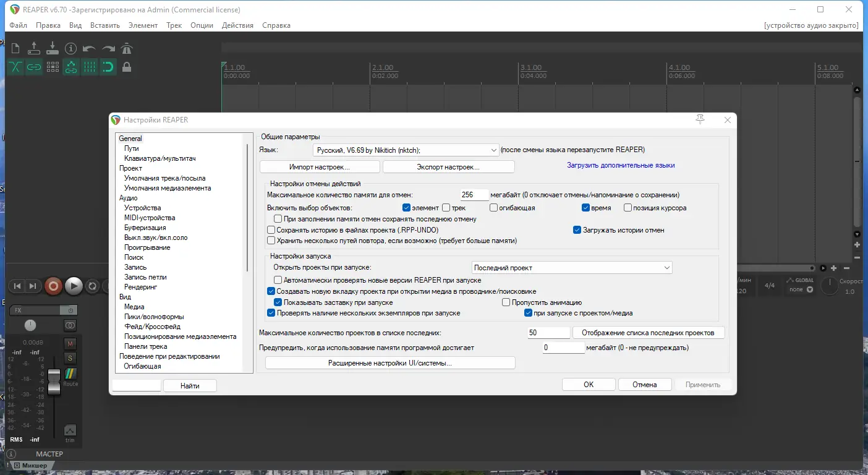The image size is (868, 475).
Task: Toggle ripple editing grid icon
Action: pos(53,67)
